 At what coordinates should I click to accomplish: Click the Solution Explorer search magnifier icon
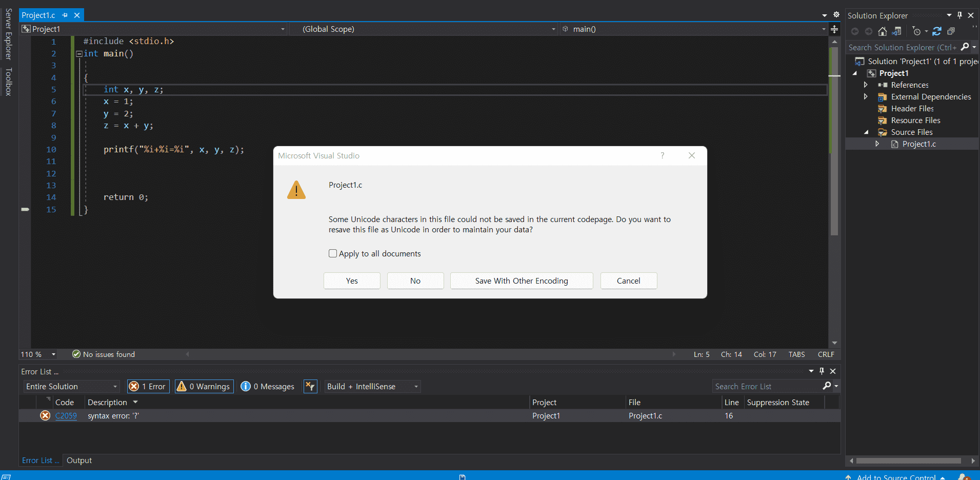(x=965, y=47)
